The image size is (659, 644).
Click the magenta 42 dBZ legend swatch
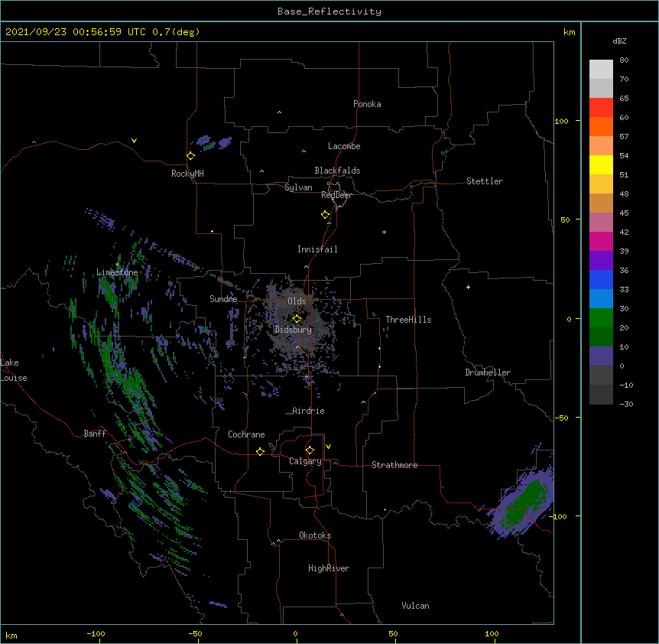[x=601, y=241]
